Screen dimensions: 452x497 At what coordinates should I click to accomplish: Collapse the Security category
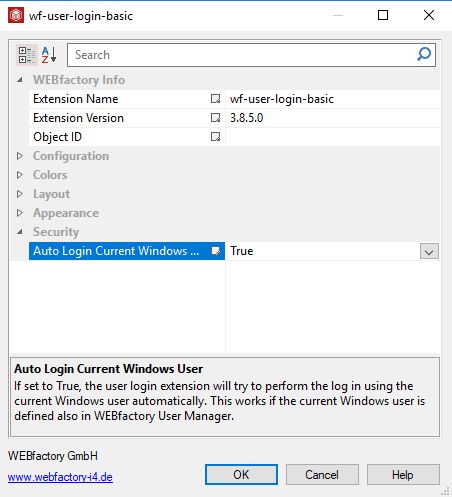click(20, 232)
